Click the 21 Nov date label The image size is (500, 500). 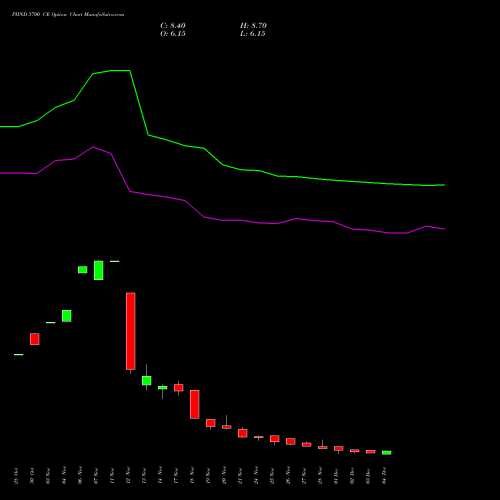click(x=240, y=476)
